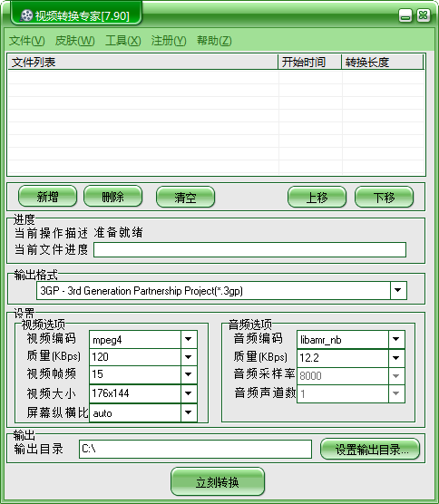Click the 立刻转换 convert now button
This screenshot has width=439, height=504.
218,482
